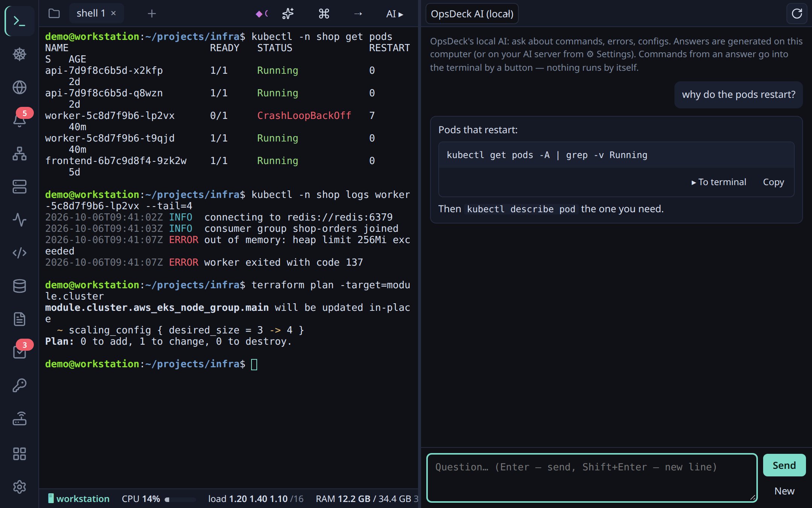Click pod name api-7d9f8c6b5d-q8wzn
This screenshot has height=508, width=812.
tap(104, 93)
